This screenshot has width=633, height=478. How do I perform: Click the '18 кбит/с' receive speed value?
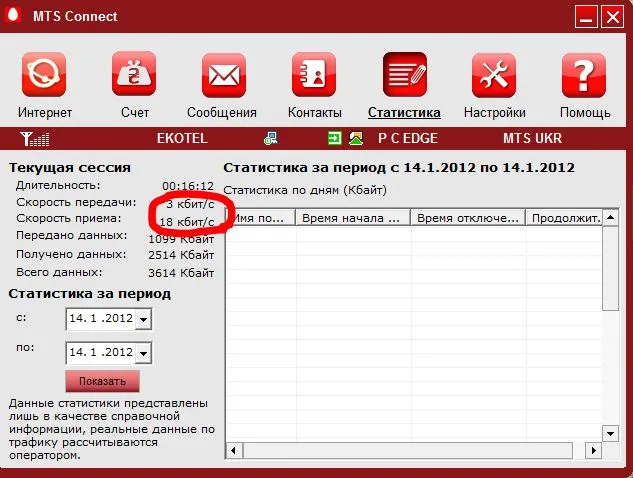187,222
